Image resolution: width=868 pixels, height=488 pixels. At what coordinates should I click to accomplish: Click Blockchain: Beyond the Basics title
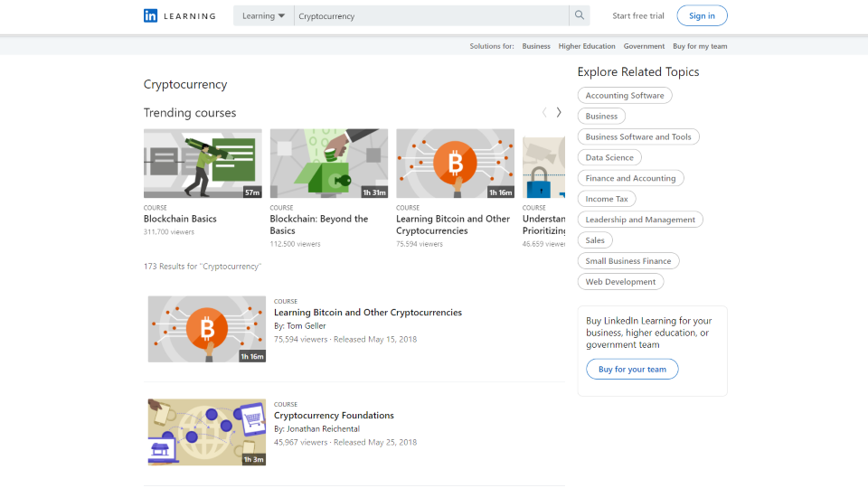[319, 225]
